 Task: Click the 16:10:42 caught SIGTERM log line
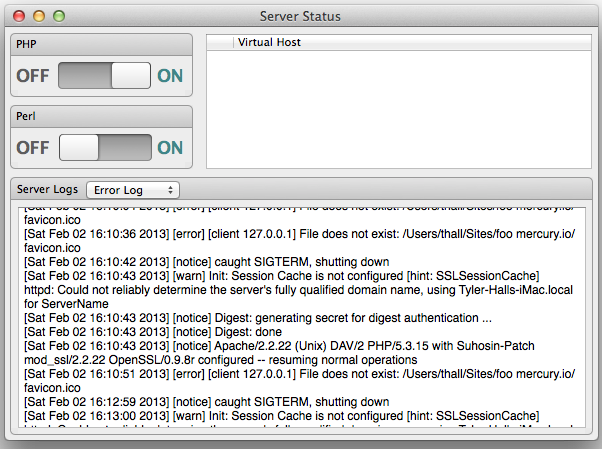tap(207, 262)
